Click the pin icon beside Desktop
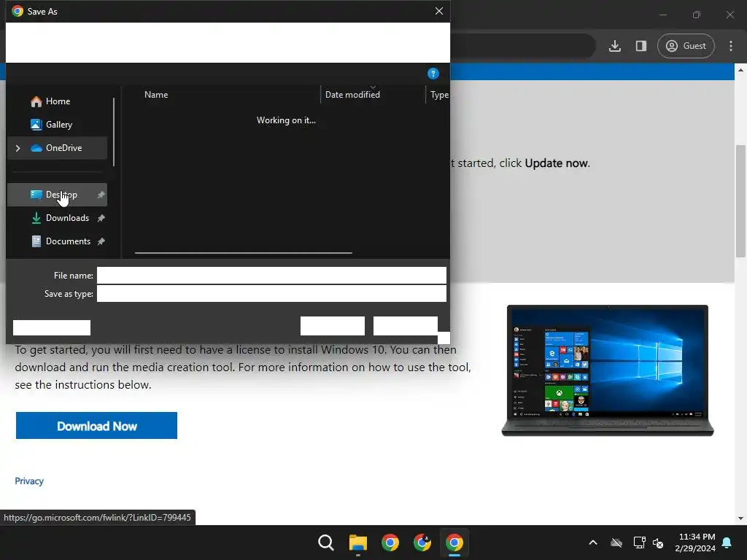747x560 pixels. pyautogui.click(x=101, y=195)
